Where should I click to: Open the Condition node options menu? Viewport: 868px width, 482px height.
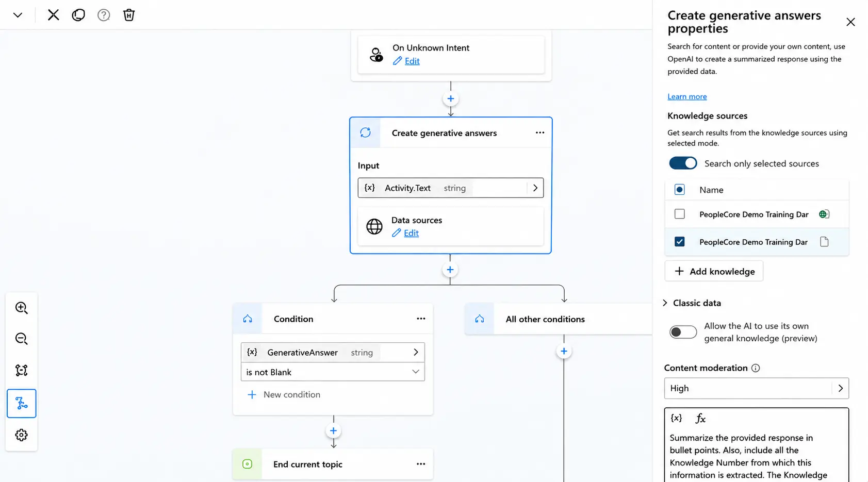421,319
